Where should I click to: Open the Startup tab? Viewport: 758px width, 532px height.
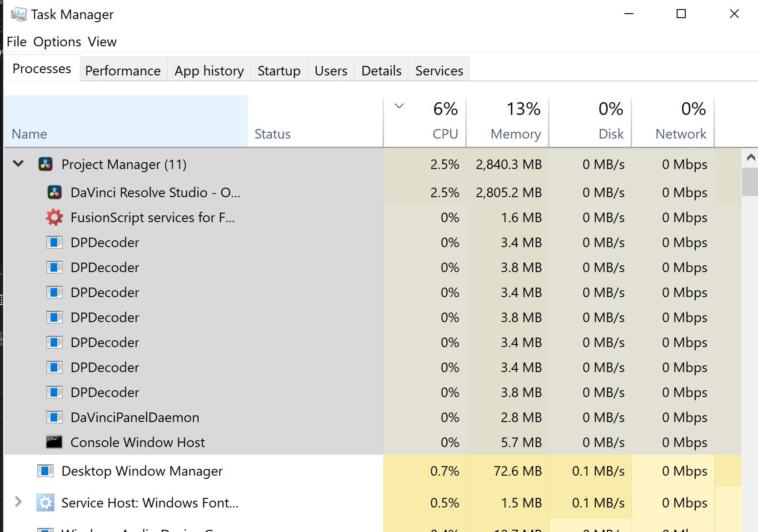coord(279,70)
